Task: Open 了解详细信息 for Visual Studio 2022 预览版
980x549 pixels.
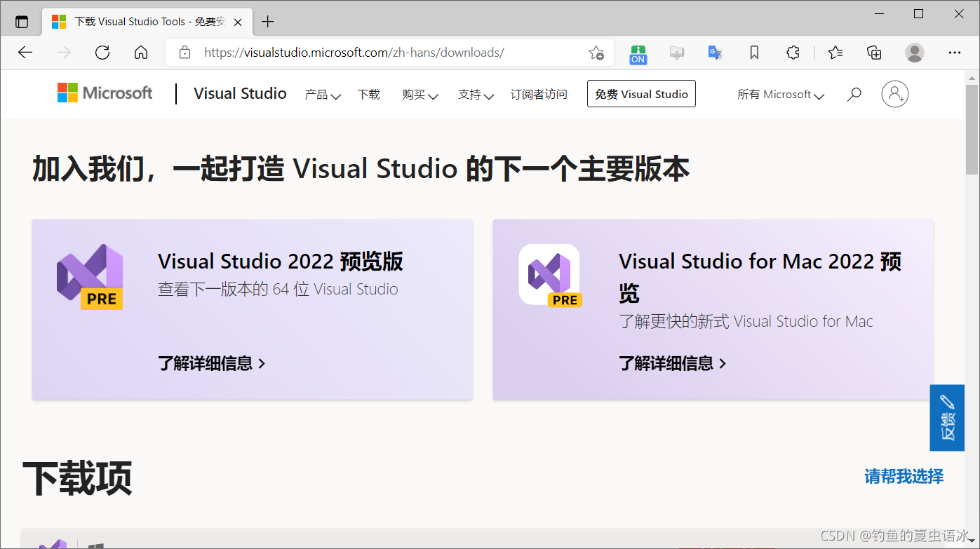Action: click(x=212, y=363)
